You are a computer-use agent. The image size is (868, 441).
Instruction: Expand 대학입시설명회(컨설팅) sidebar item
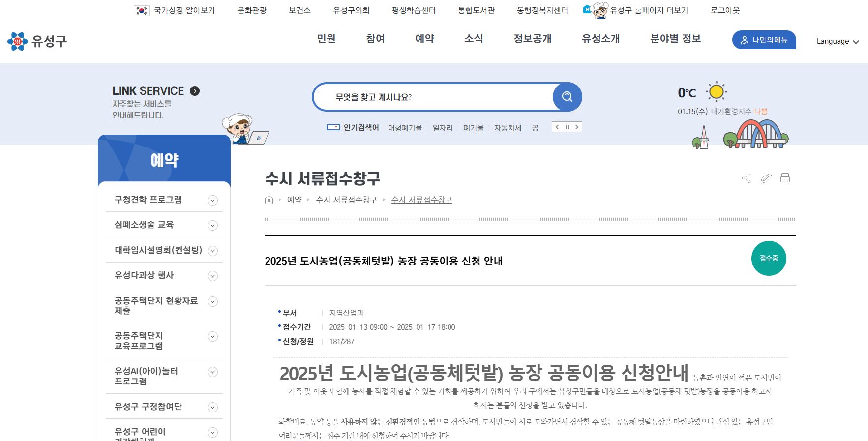[x=212, y=251]
